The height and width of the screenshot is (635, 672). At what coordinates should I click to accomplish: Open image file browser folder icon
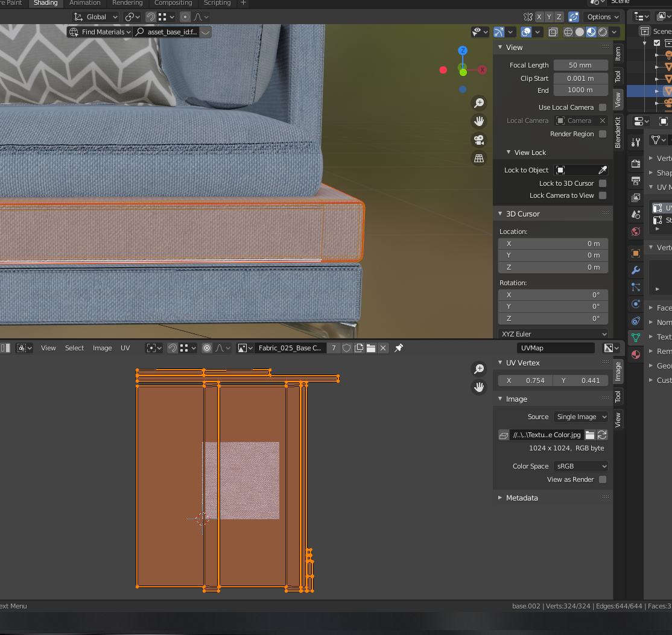coord(590,435)
